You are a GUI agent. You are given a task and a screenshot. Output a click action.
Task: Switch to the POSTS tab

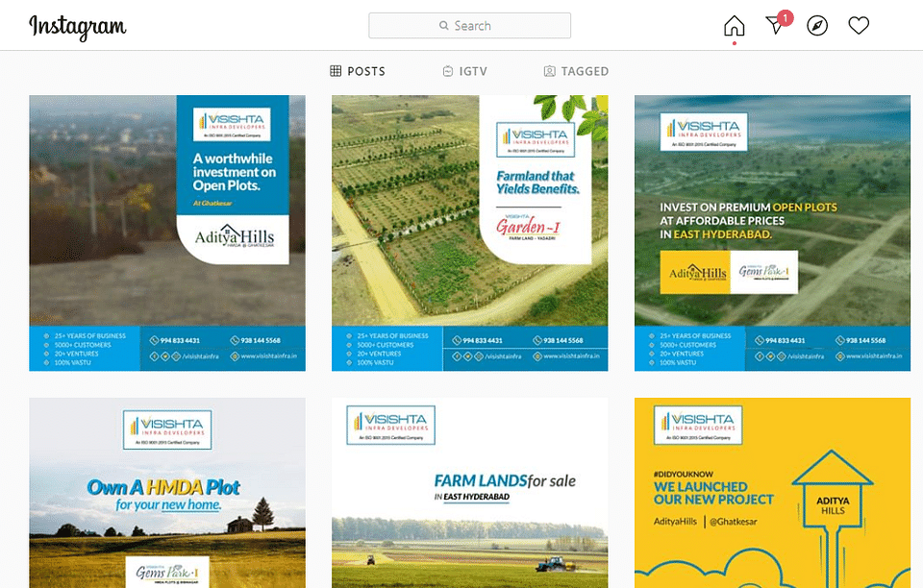point(358,71)
